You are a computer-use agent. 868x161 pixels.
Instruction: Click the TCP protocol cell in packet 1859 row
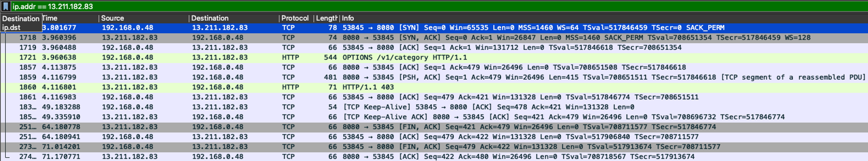289,77
